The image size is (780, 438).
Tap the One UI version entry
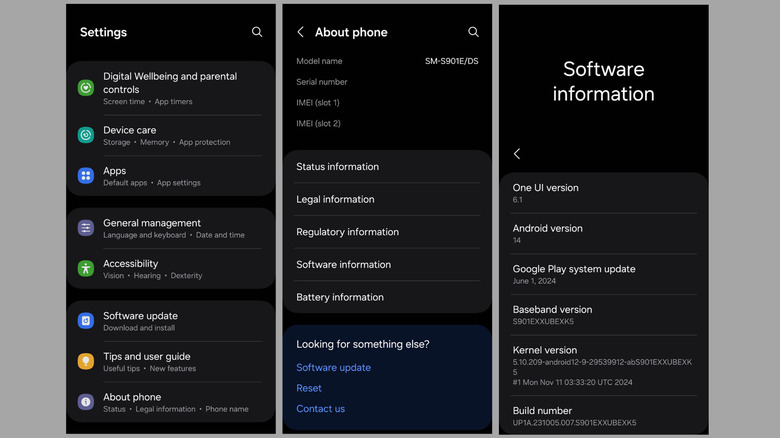[x=603, y=193]
